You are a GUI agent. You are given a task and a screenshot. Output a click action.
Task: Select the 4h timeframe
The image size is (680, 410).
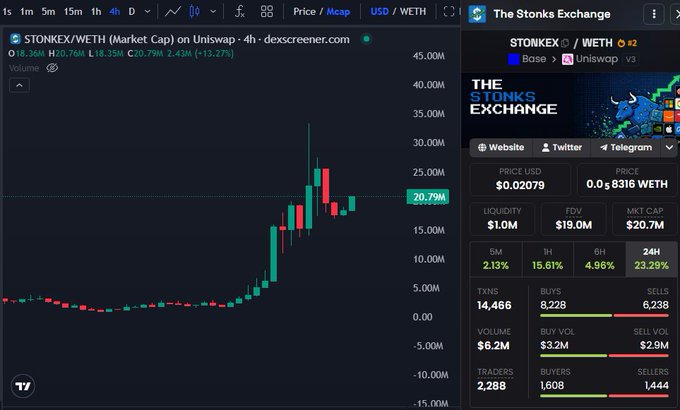(114, 12)
